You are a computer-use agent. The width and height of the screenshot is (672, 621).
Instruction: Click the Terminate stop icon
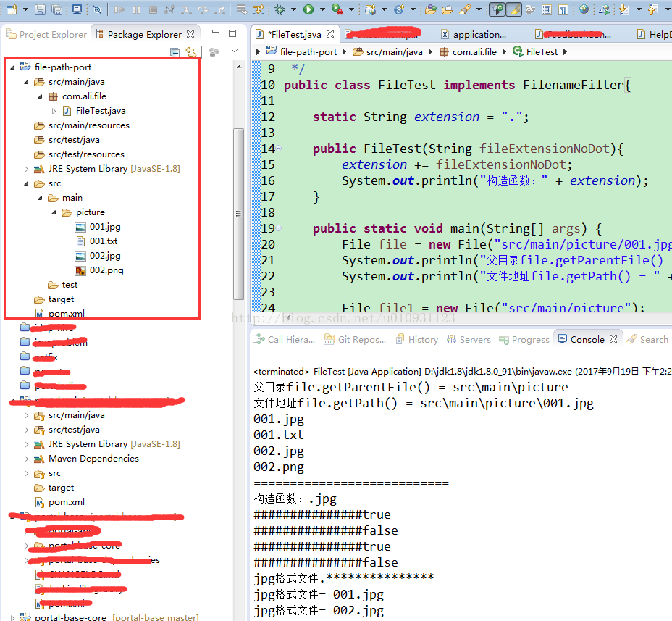(153, 9)
